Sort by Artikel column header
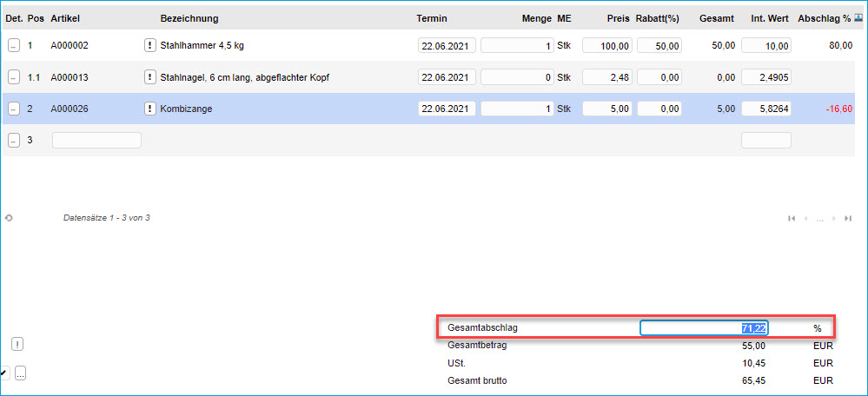The width and height of the screenshot is (868, 396). point(65,18)
